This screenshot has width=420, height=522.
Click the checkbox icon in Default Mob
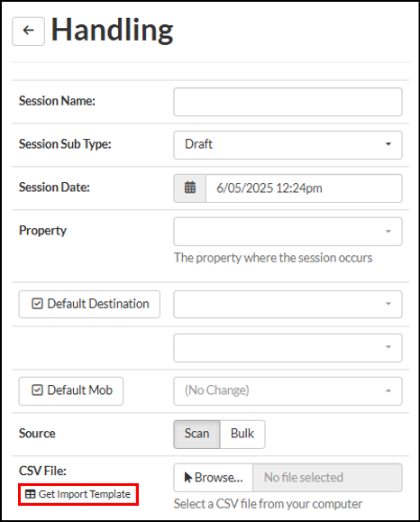click(x=37, y=390)
